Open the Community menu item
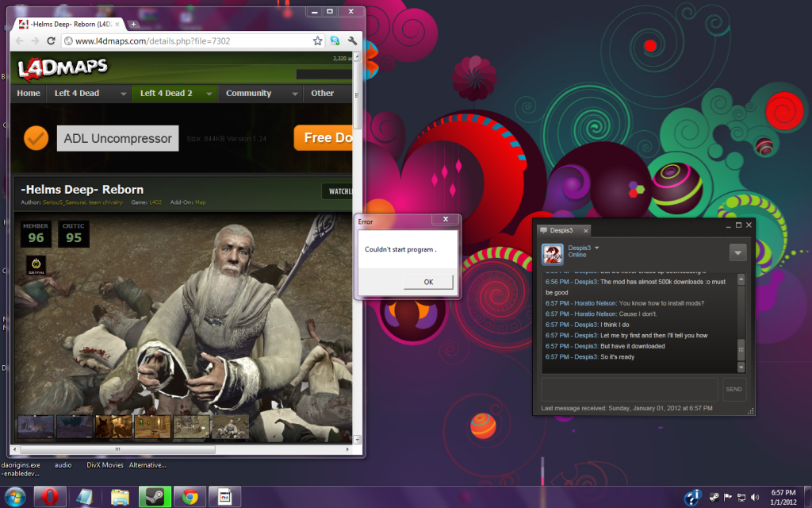This screenshot has width=812, height=508. 248,94
